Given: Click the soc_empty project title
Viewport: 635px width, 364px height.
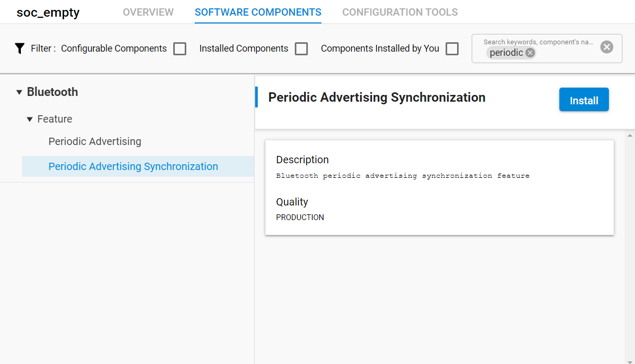Looking at the screenshot, I should [x=47, y=12].
